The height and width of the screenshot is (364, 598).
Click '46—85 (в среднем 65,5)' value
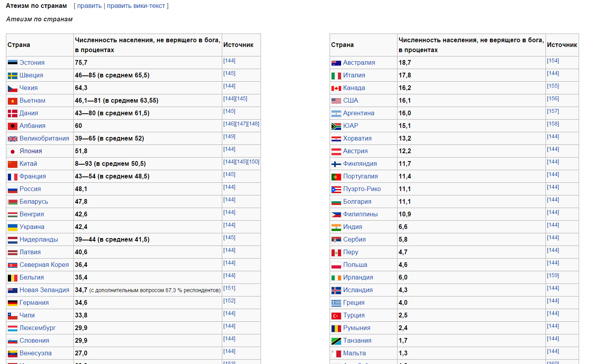point(112,75)
